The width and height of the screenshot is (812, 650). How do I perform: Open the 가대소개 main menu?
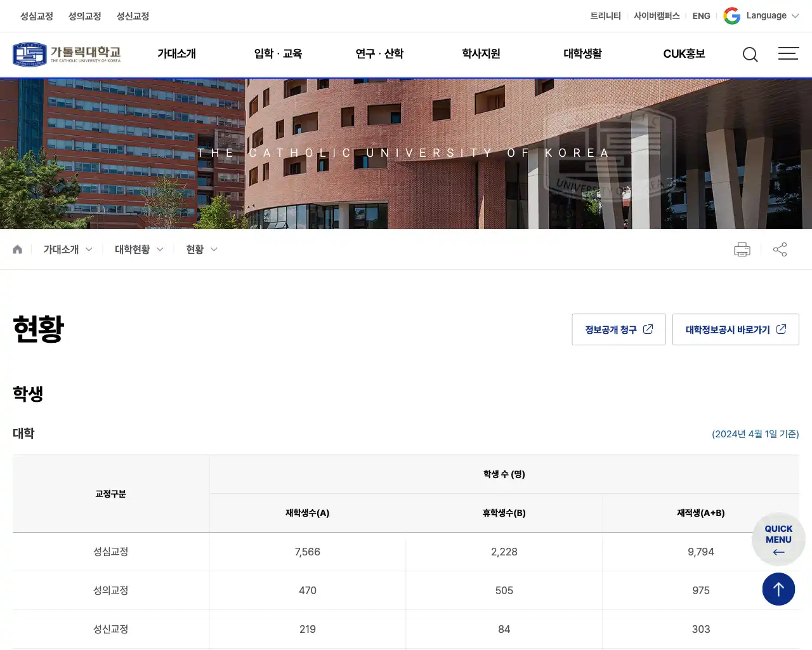177,54
